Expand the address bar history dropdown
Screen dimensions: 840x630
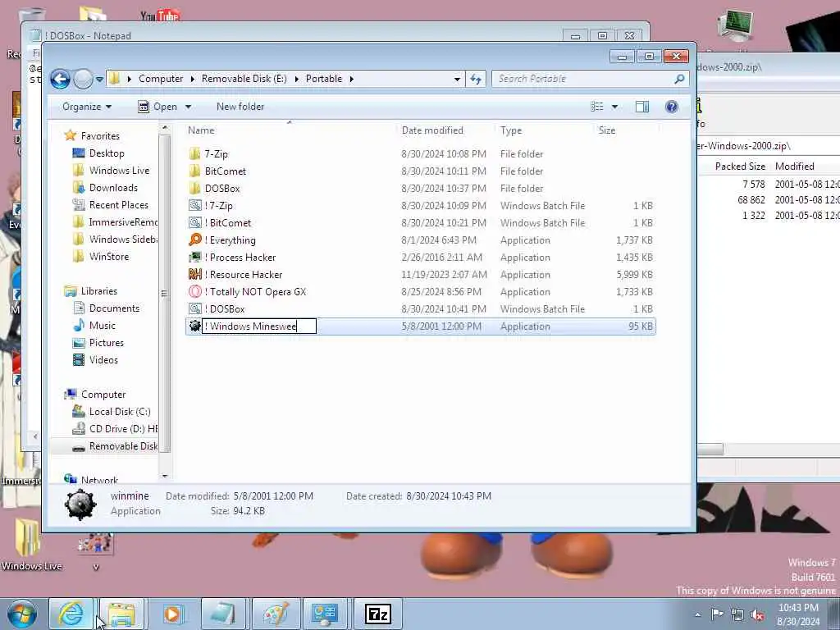[457, 80]
